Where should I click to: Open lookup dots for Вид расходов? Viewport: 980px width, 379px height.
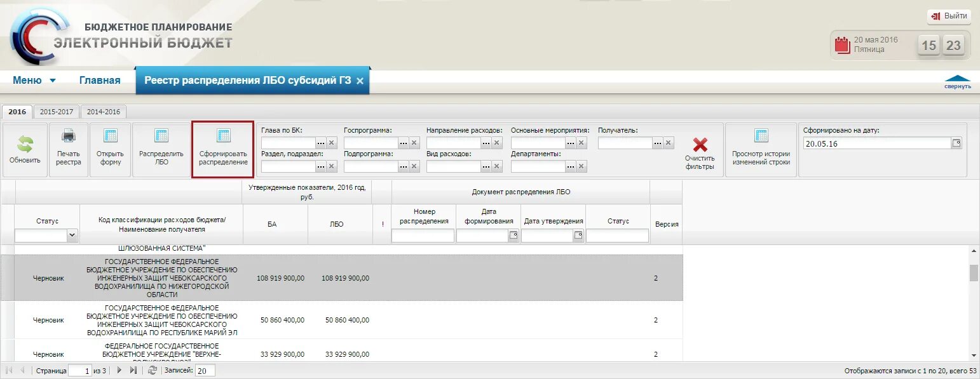[486, 166]
